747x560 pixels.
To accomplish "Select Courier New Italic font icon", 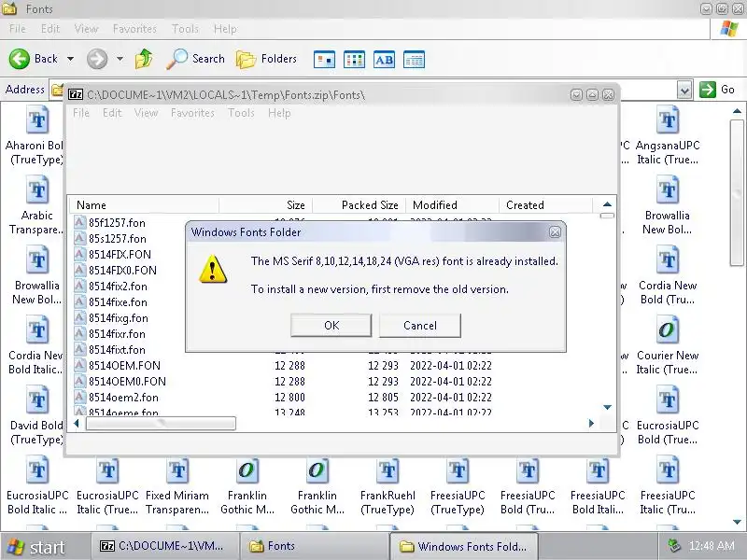I will coord(667,330).
